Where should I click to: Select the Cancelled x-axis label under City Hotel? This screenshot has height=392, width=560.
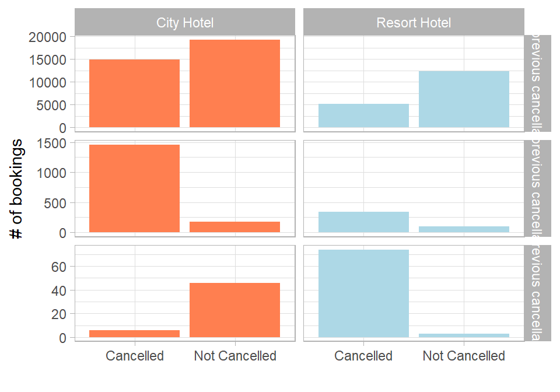pyautogui.click(x=134, y=356)
